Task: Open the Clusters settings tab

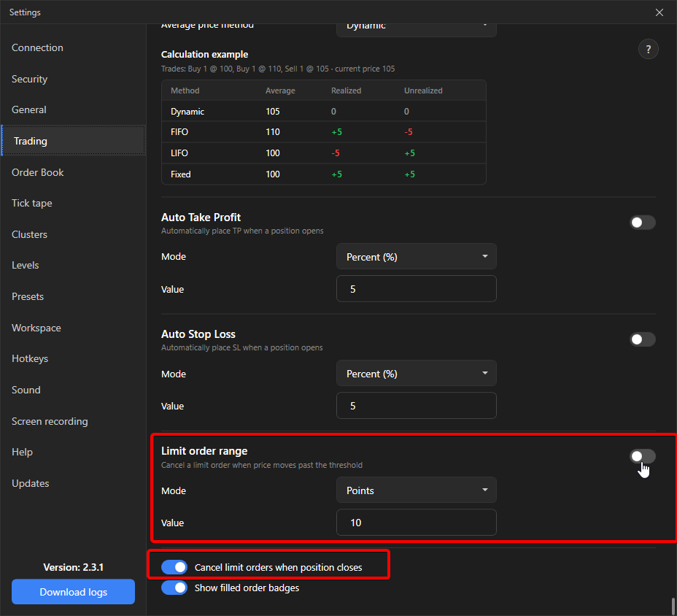Action: click(x=74, y=234)
